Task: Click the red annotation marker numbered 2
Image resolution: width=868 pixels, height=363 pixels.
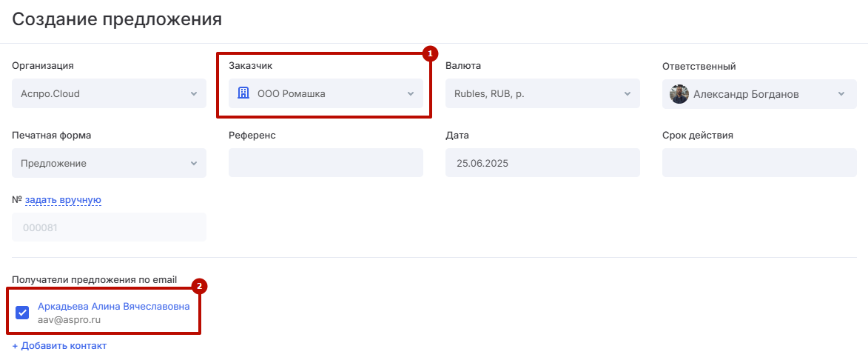Action: [x=199, y=286]
